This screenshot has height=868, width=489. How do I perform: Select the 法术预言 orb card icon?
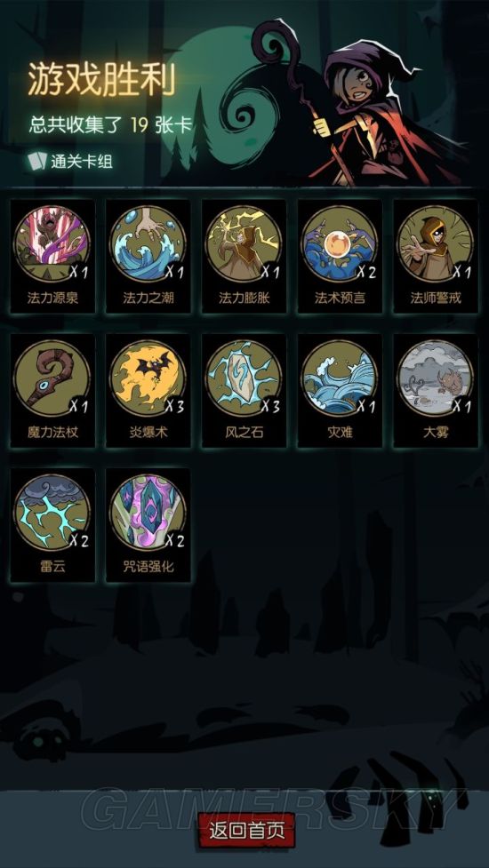click(x=340, y=244)
